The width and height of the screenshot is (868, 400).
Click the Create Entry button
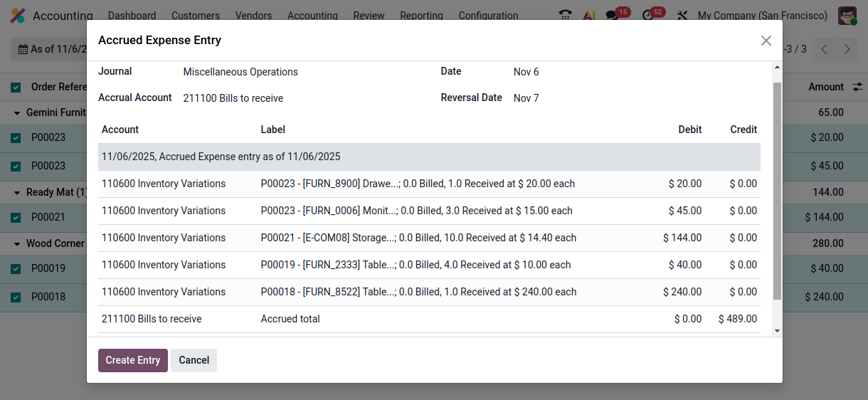click(133, 360)
